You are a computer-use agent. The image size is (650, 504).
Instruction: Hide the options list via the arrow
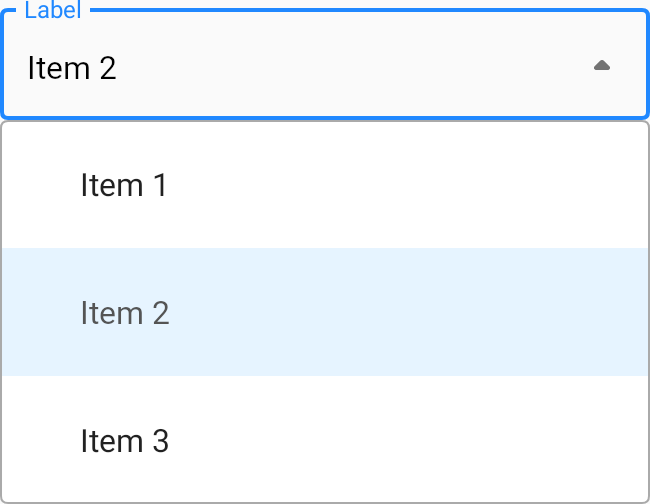pos(601,66)
